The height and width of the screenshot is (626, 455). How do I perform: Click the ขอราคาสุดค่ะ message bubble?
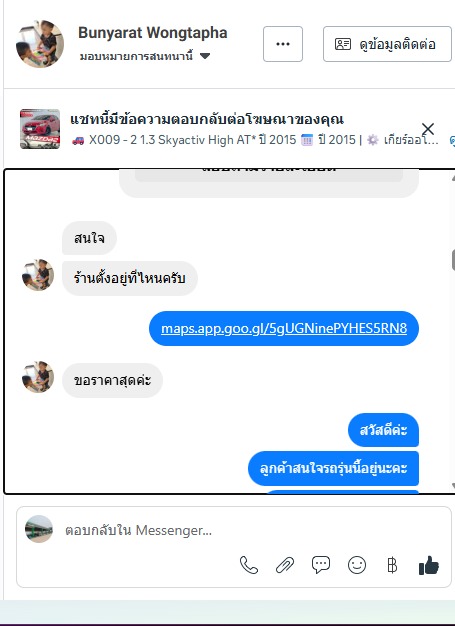pyautogui.click(x=113, y=380)
